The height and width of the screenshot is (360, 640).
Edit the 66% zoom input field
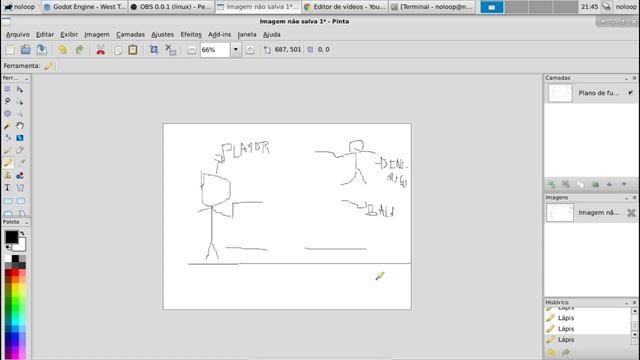pyautogui.click(x=215, y=50)
